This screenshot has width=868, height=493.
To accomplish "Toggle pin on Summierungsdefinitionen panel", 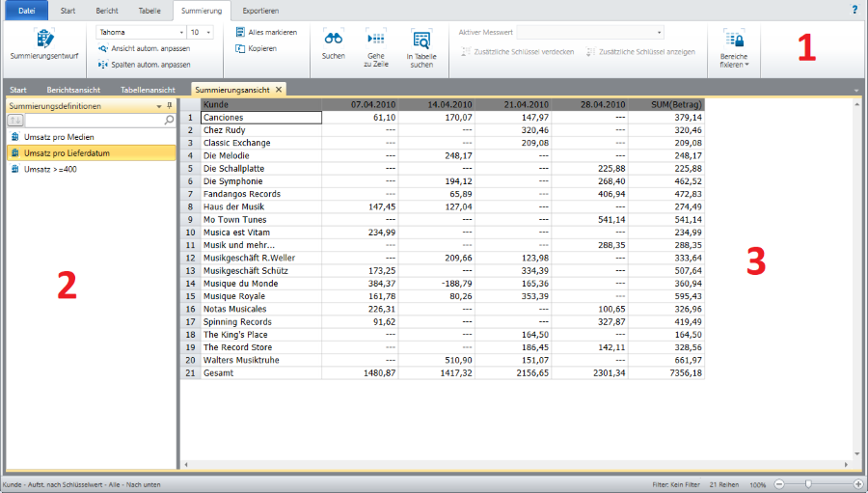I will [x=170, y=105].
